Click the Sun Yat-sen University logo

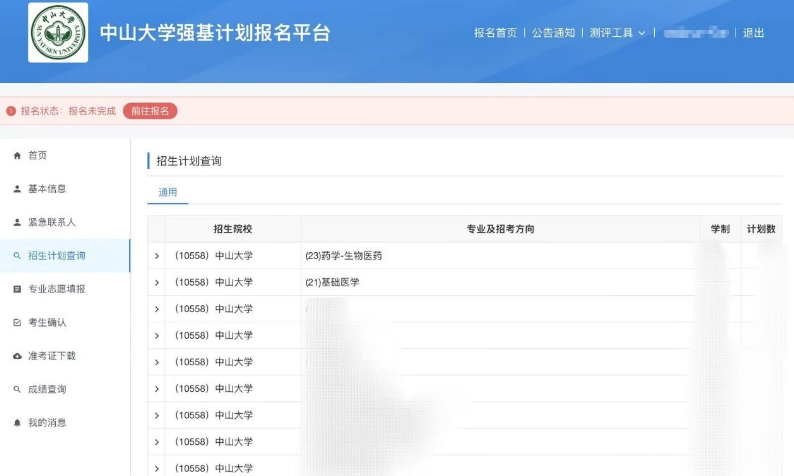coord(57,33)
